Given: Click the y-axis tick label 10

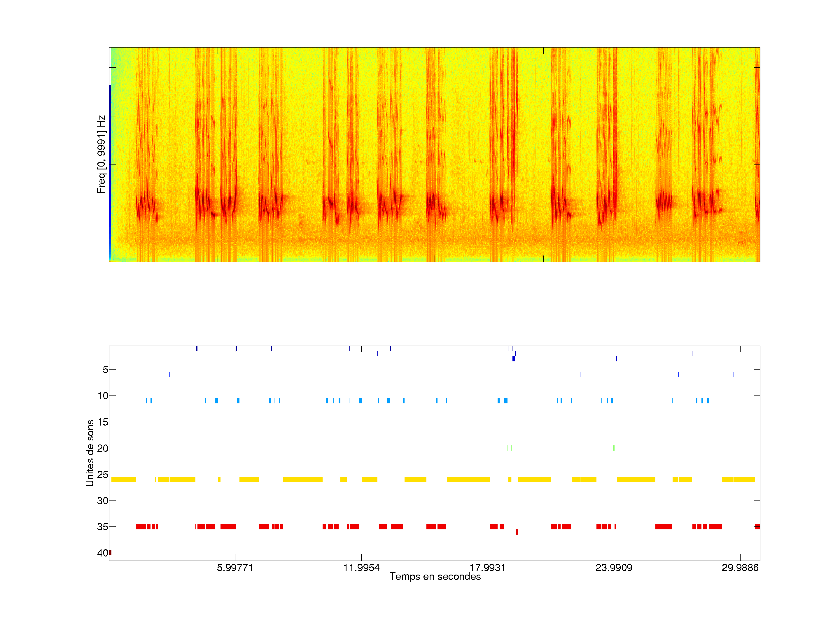Looking at the screenshot, I should coord(103,396).
